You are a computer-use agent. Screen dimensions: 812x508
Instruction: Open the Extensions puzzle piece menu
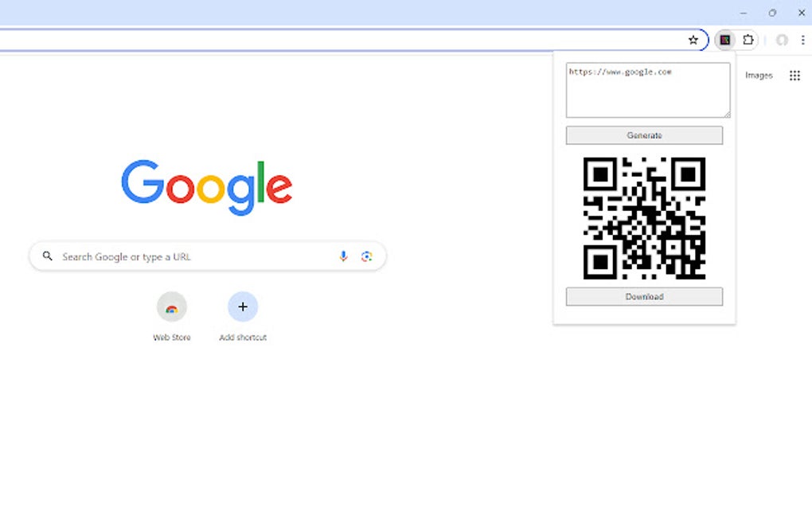pos(748,40)
